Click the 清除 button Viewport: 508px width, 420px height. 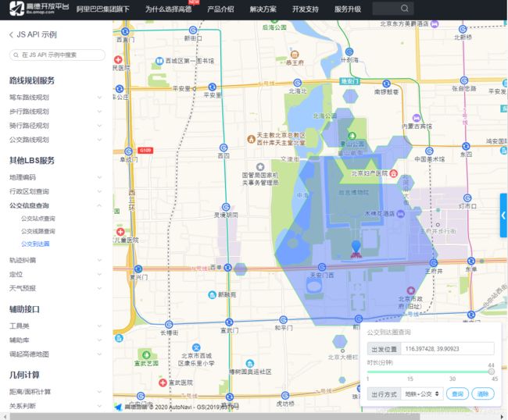pyautogui.click(x=483, y=394)
